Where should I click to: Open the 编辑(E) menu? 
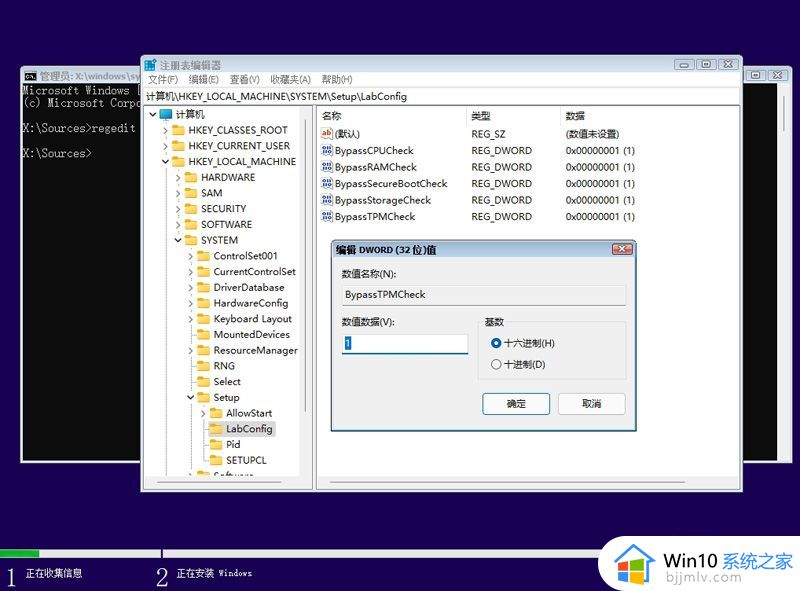tap(204, 80)
